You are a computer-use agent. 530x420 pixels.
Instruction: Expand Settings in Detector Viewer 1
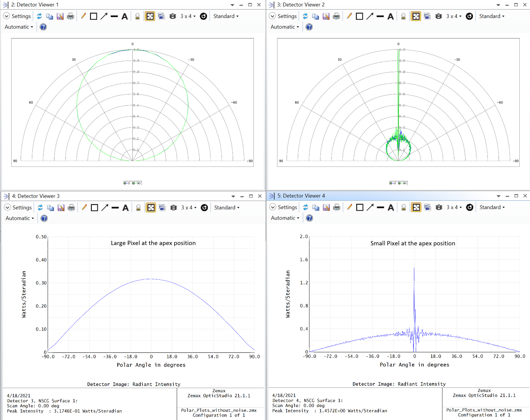pos(17,16)
